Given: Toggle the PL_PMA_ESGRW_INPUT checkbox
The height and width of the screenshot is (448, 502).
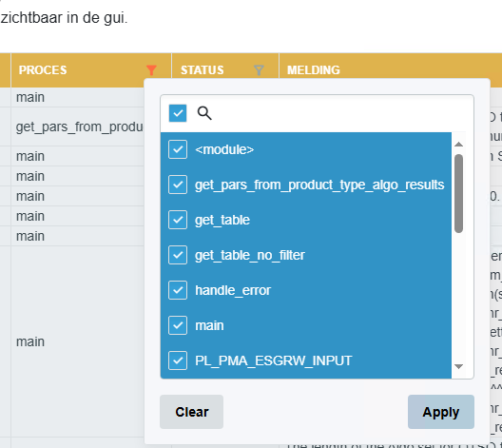Looking at the screenshot, I should click(178, 360).
